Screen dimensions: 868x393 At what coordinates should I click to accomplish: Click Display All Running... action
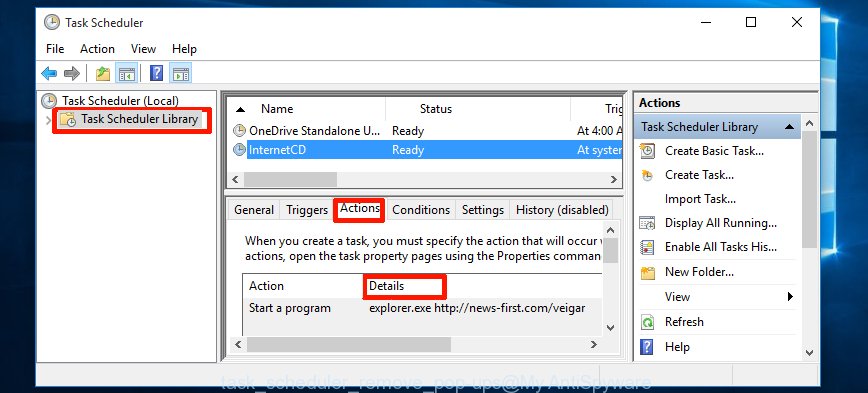[721, 223]
